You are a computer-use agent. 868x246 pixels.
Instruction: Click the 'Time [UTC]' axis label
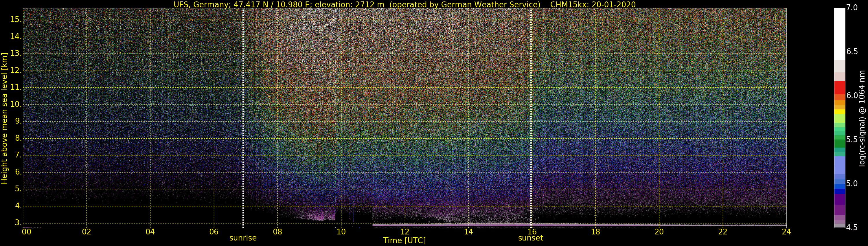click(x=404, y=241)
